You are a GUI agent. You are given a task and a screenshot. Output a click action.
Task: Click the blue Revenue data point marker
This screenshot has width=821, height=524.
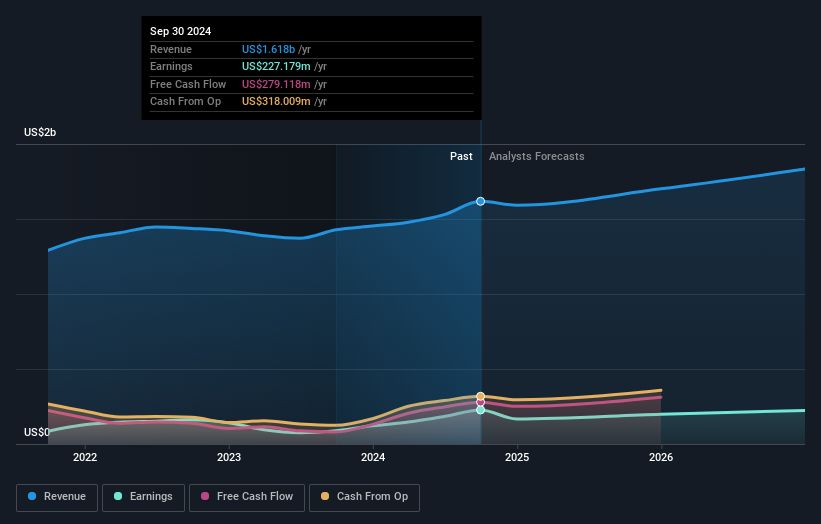pos(480,202)
